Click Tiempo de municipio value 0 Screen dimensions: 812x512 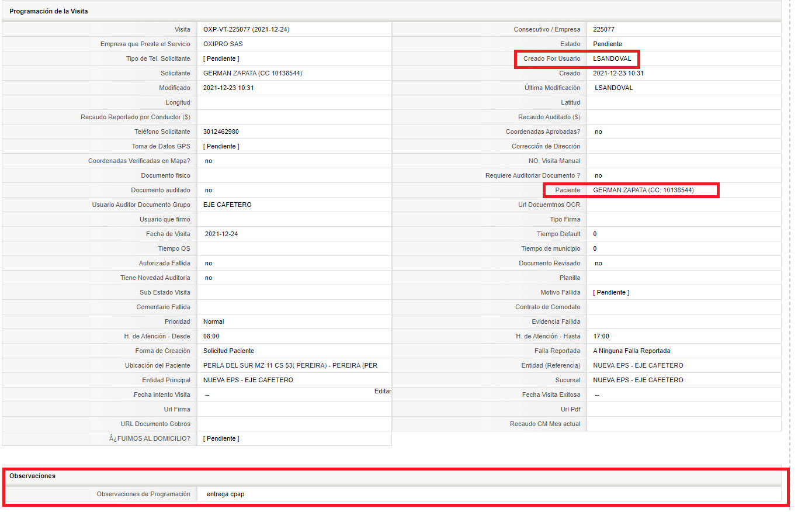(595, 248)
